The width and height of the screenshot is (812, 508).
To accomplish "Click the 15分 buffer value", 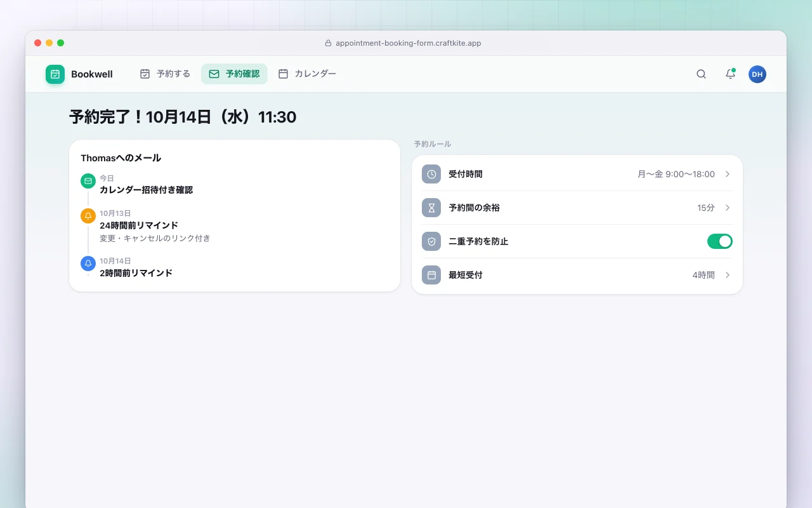I will click(x=706, y=208).
